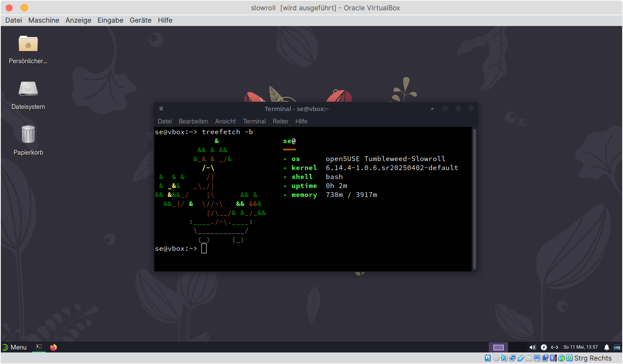
Task: Click the memory value 738m / 3917m
Action: [x=351, y=195]
